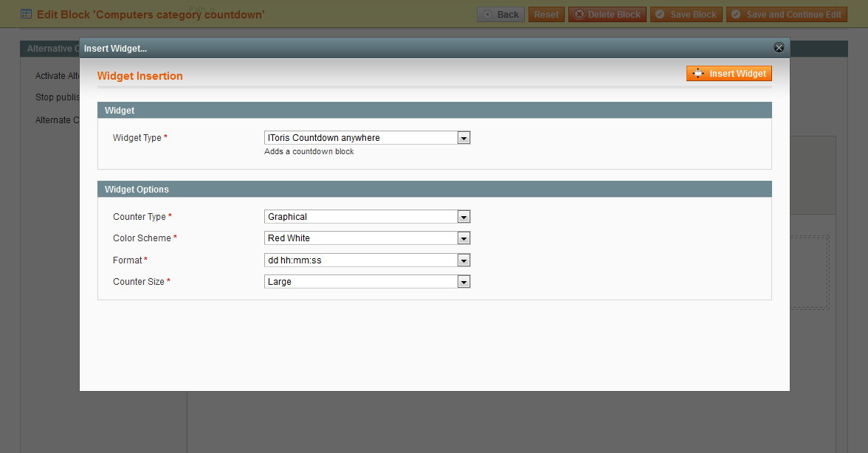This screenshot has width=868, height=453.
Task: Click the checkmark icon on Save and Continue Edit
Action: tap(734, 13)
